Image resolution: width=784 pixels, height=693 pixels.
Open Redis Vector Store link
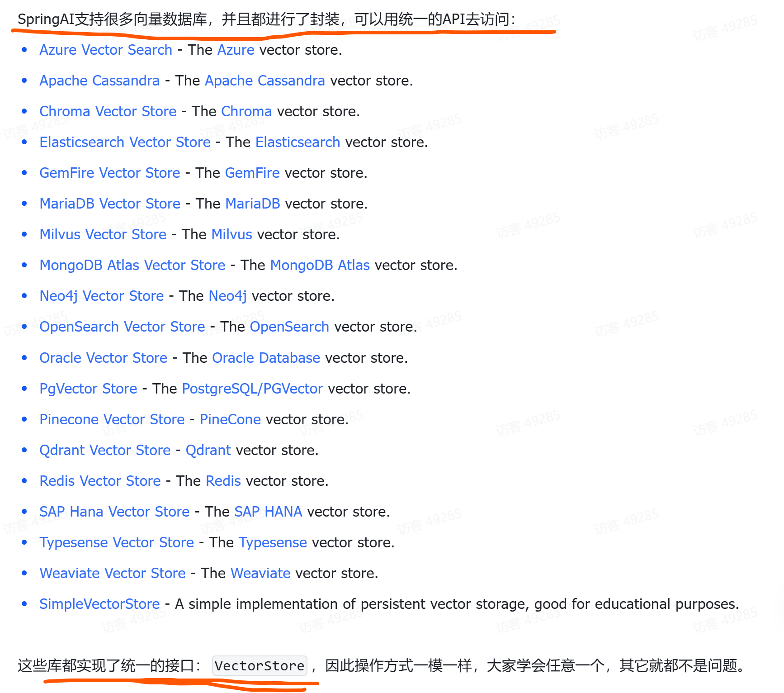point(100,481)
